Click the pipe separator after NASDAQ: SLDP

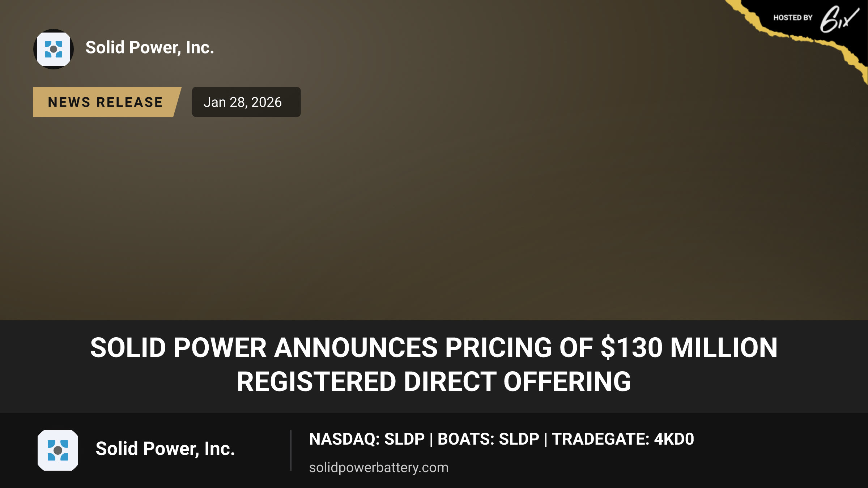click(431, 440)
